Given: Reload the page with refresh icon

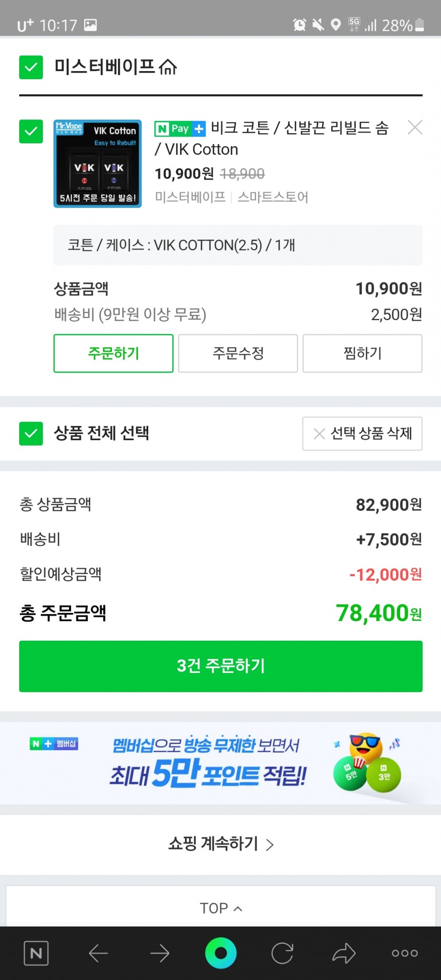Looking at the screenshot, I should [x=282, y=953].
